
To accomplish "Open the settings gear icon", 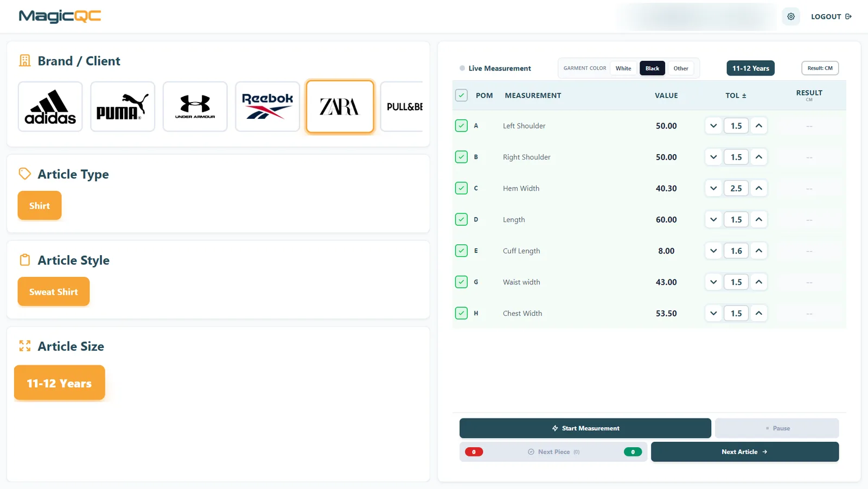I will 791,16.
